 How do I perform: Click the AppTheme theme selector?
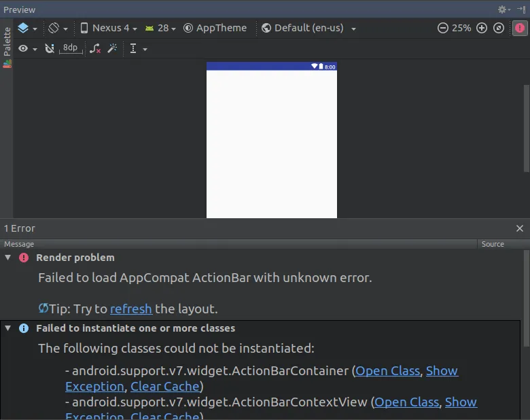click(215, 28)
